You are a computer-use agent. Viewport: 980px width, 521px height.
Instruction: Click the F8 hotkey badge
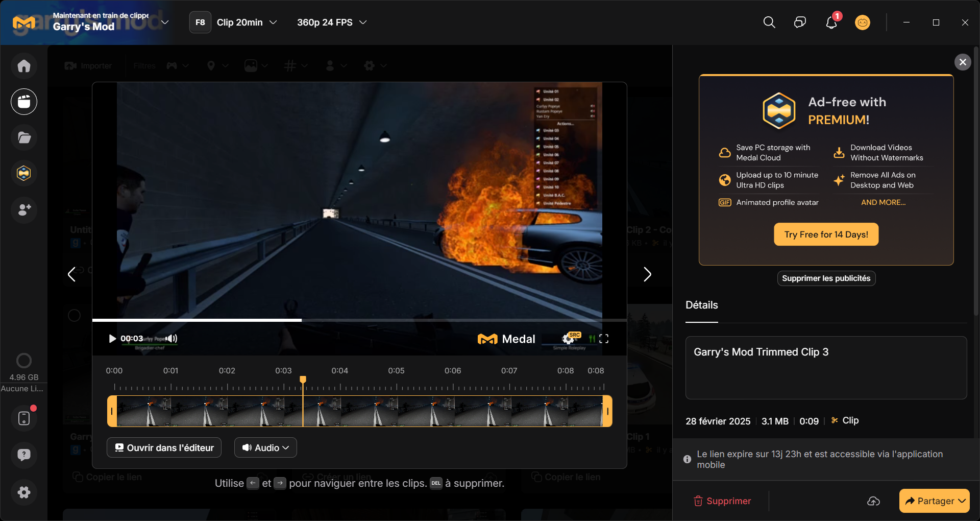pos(200,22)
